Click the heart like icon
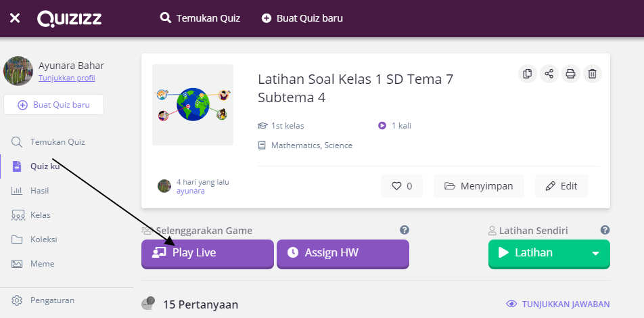The image size is (644, 318). (x=396, y=186)
